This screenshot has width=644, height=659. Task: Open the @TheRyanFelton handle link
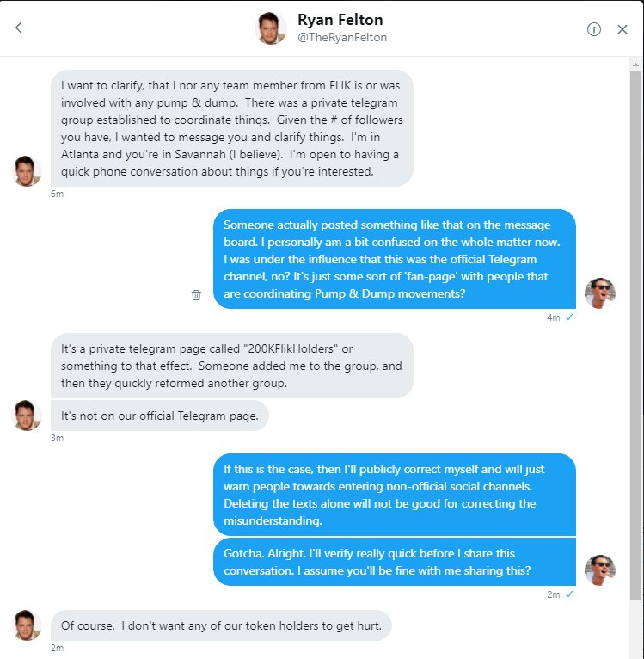coord(342,37)
